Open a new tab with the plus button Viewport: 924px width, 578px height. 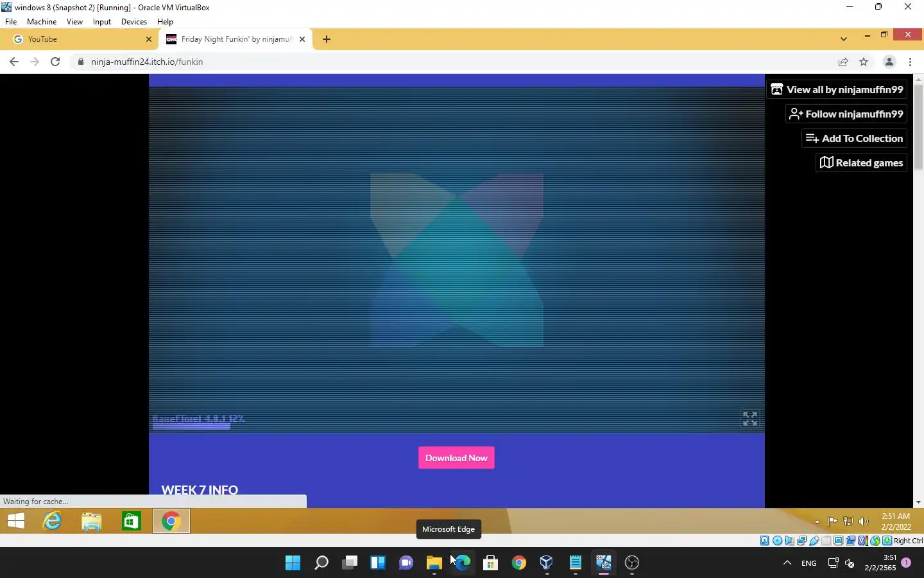[x=326, y=39]
